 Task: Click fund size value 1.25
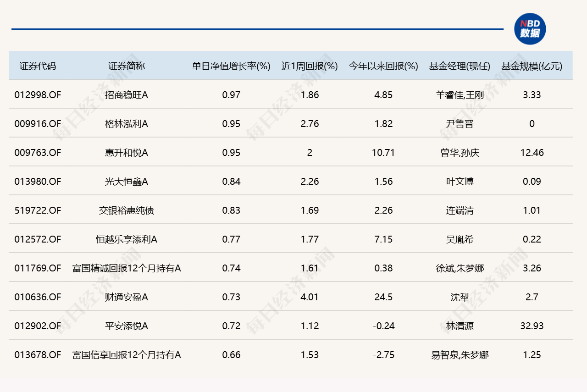coord(532,355)
